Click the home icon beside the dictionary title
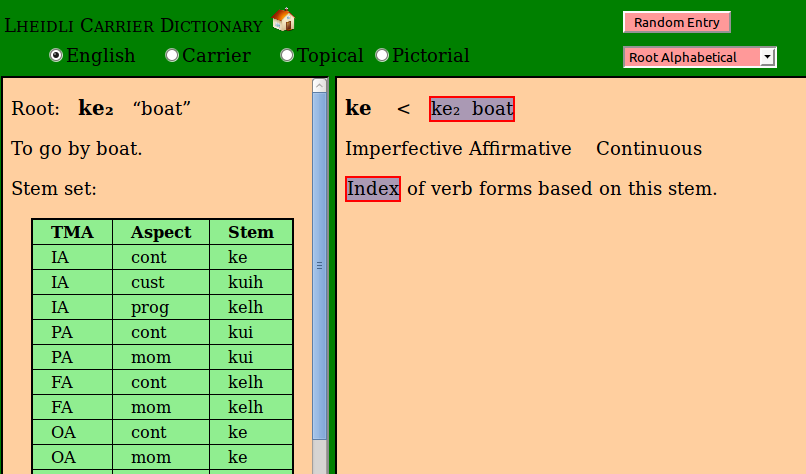Screen dimensions: 806x474 283,20
